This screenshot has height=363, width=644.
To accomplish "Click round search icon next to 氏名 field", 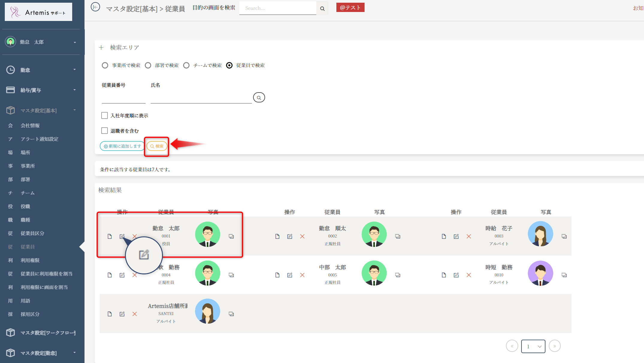I will click(x=259, y=98).
